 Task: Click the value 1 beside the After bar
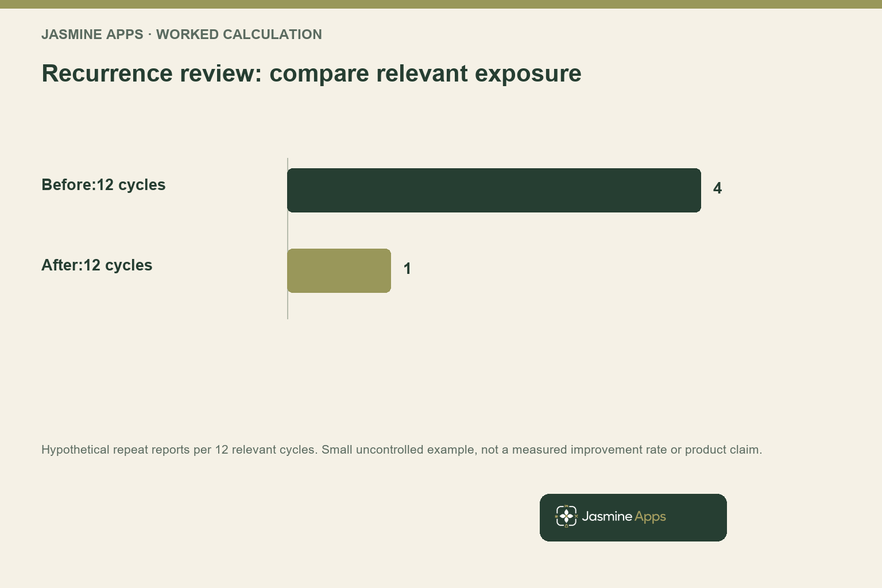coord(407,269)
